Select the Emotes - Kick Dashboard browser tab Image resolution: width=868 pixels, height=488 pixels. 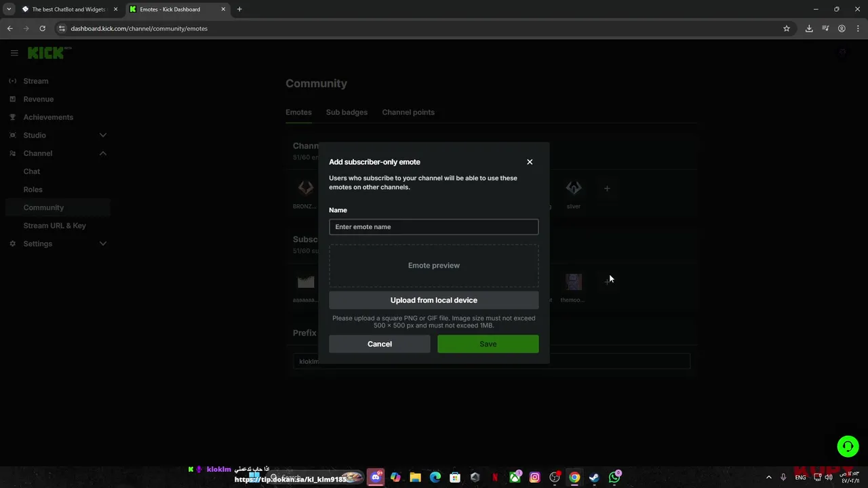tap(176, 9)
